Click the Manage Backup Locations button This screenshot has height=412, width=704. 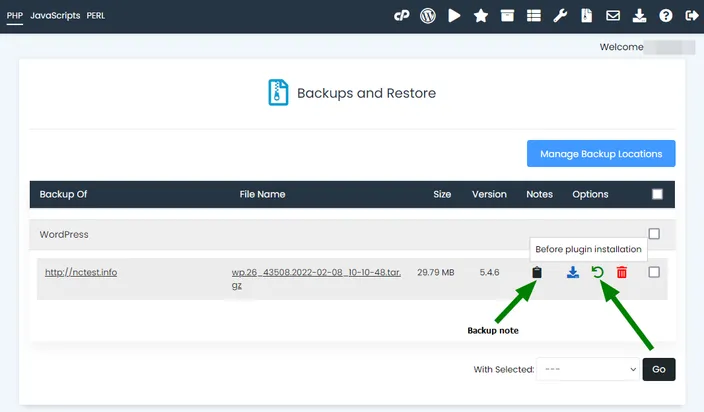tap(601, 154)
